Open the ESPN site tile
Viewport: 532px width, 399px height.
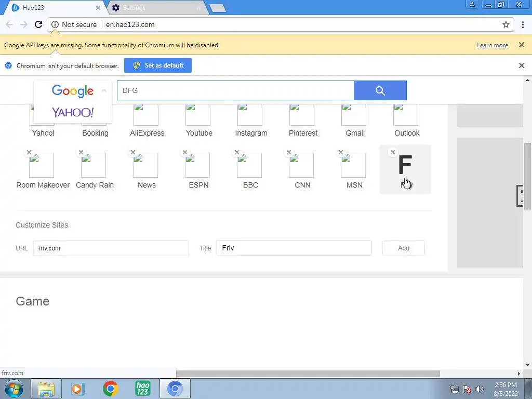tap(198, 170)
